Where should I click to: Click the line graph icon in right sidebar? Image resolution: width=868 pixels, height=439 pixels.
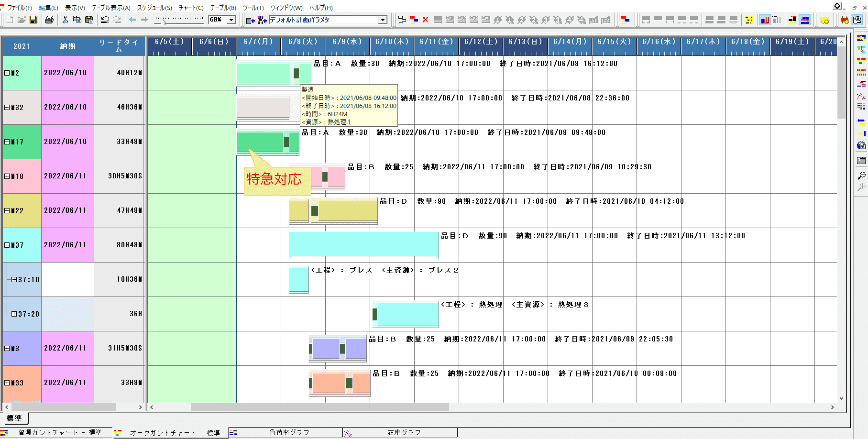[861, 96]
